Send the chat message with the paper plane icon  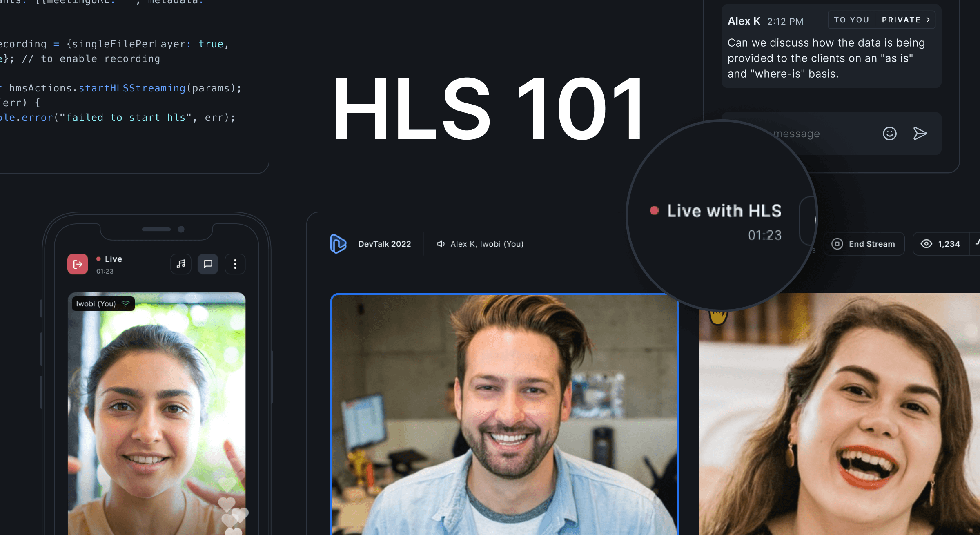click(920, 134)
